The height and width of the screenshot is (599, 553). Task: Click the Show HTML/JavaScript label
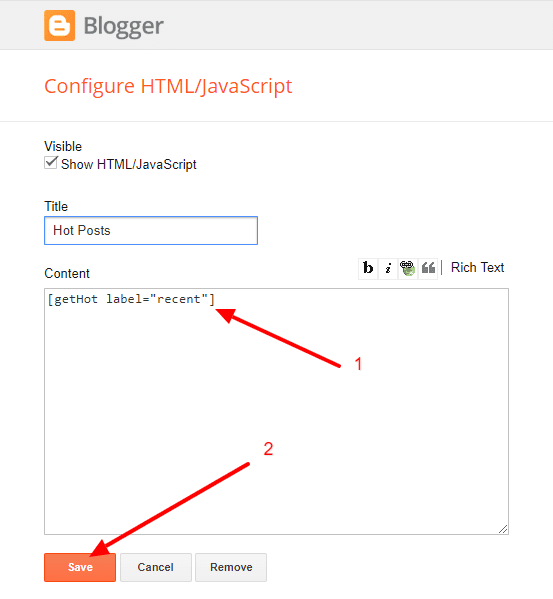(129, 165)
